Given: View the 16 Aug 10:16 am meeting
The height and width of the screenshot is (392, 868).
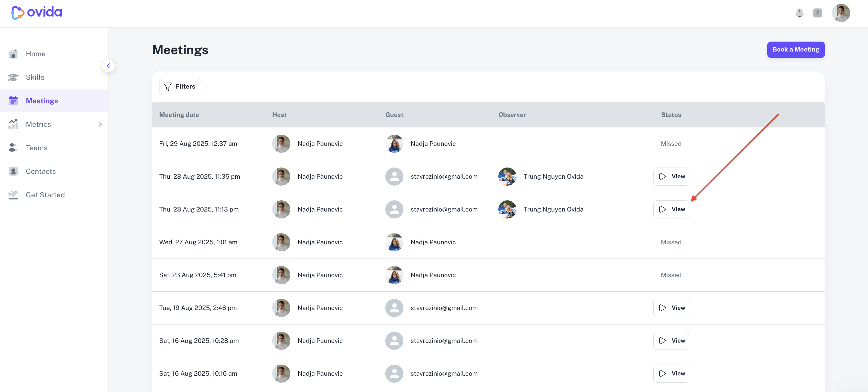Looking at the screenshot, I should [671, 374].
